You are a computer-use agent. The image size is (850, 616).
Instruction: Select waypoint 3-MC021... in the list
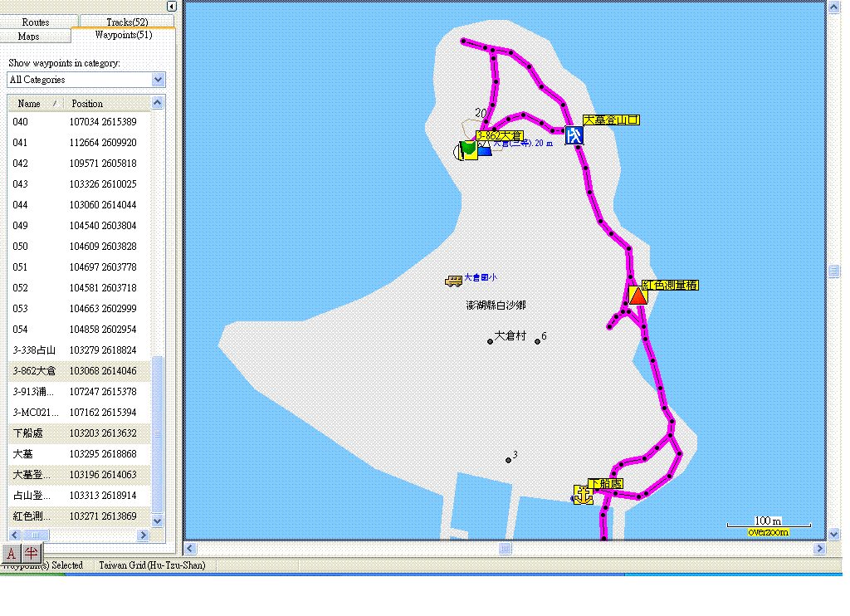pyautogui.click(x=79, y=413)
